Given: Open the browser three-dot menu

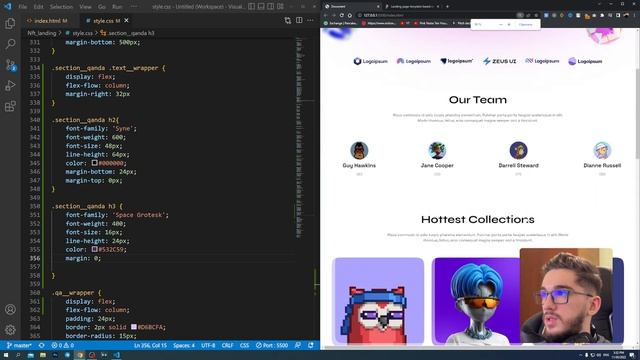Looking at the screenshot, I should (x=635, y=15).
